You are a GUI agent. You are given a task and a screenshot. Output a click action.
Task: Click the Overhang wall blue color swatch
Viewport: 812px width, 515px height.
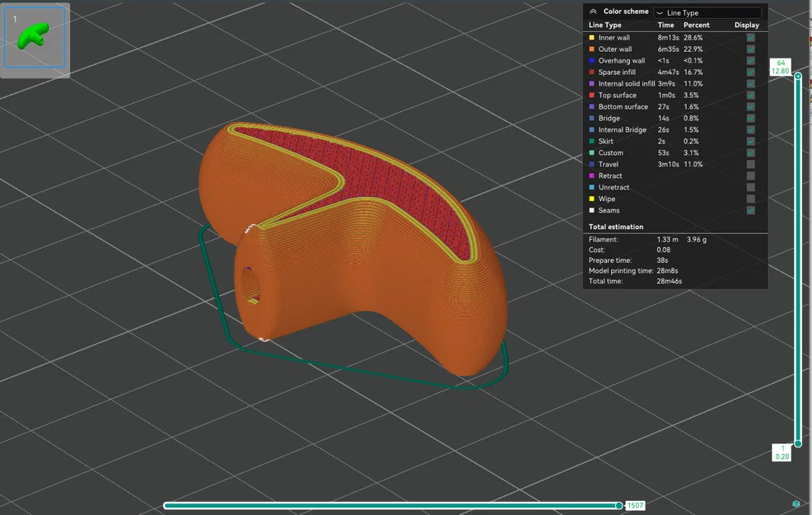pos(591,61)
